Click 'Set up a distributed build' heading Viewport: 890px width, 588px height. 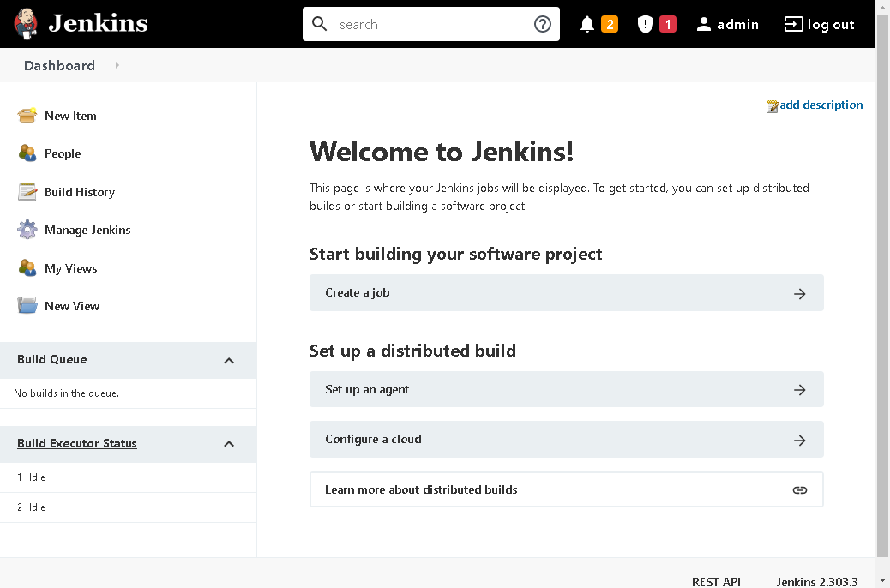pyautogui.click(x=412, y=351)
